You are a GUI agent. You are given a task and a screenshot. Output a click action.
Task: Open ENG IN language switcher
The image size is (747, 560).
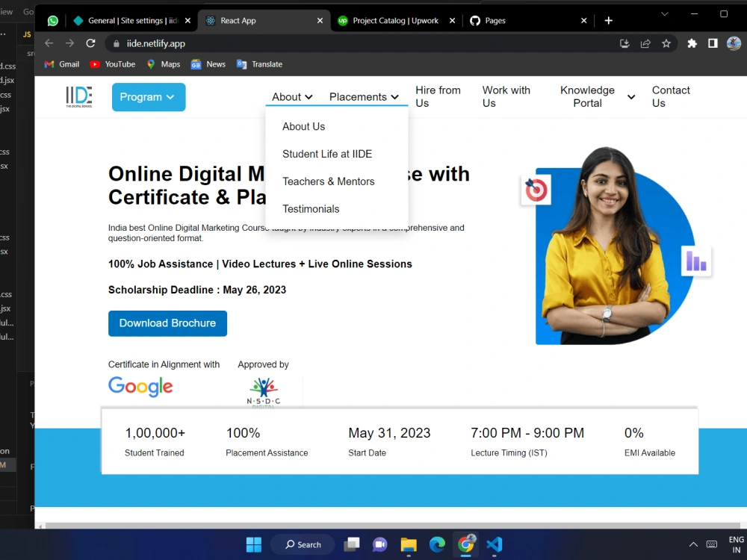pyautogui.click(x=736, y=544)
